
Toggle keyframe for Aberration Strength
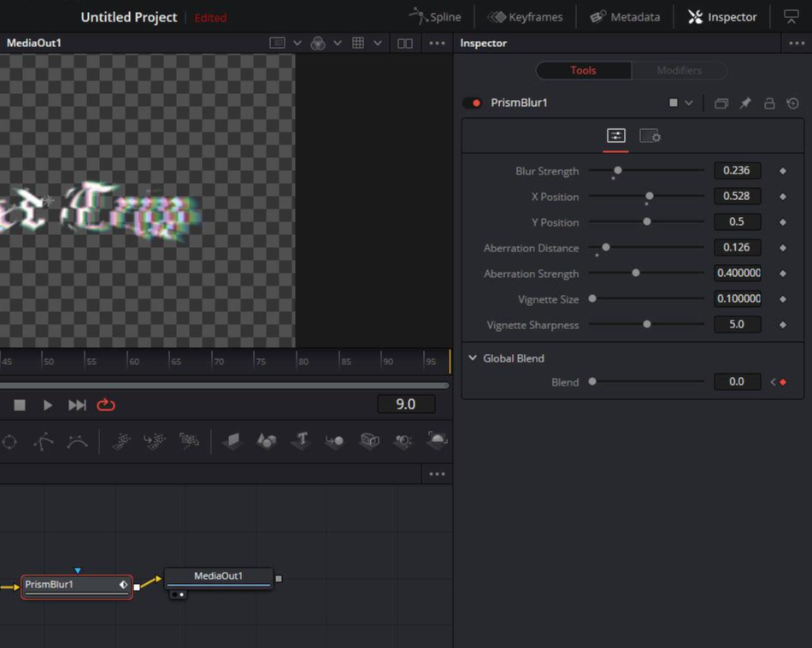(782, 274)
